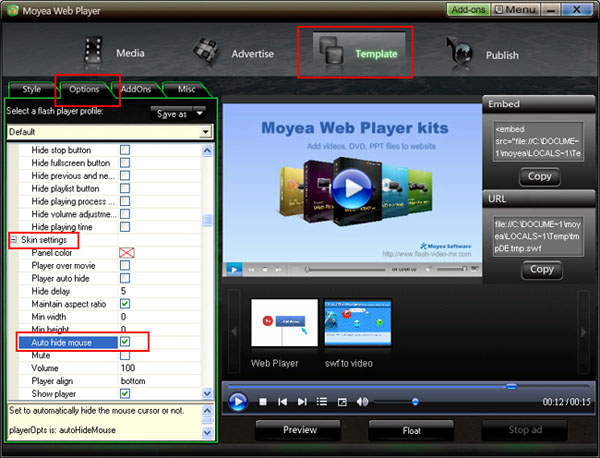This screenshot has height=458, width=600.
Task: Enable Player over movie checkbox
Action: (x=125, y=265)
